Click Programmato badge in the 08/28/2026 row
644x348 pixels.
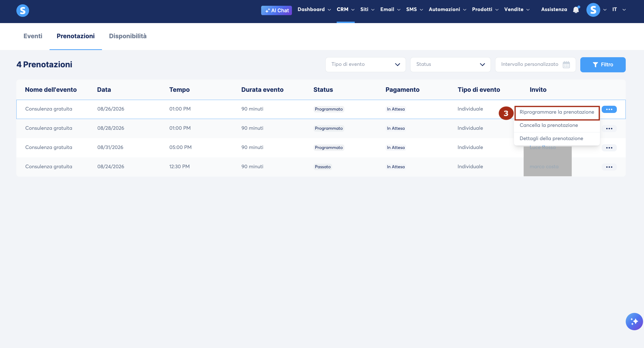click(328, 128)
